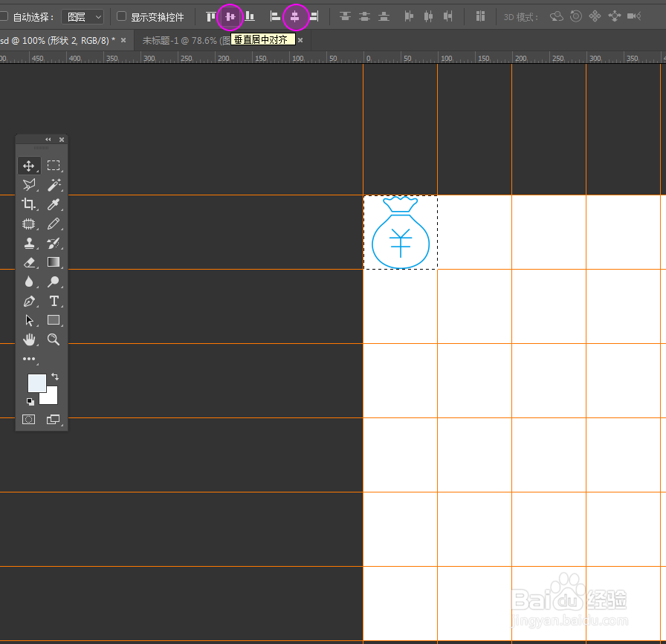Select the Crop tool

[29, 204]
